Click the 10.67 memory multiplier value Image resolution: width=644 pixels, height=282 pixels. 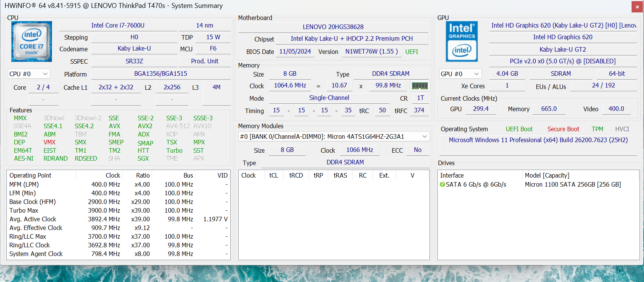[x=340, y=86]
